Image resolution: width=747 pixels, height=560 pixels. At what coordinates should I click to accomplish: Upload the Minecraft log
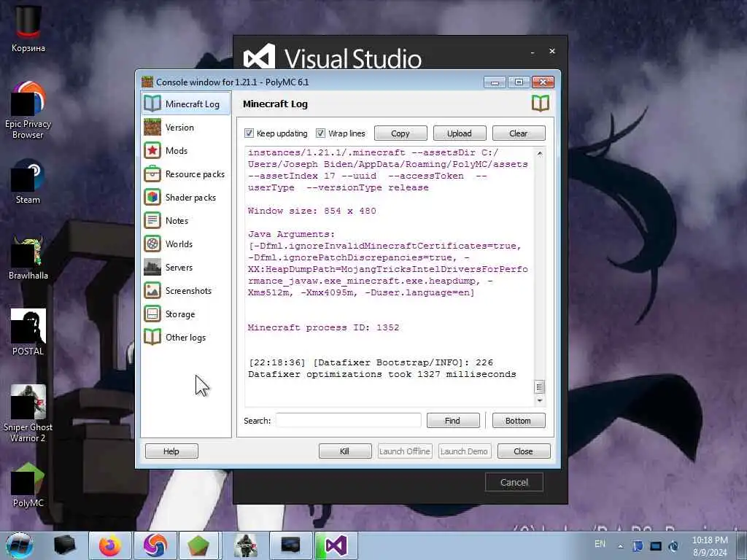pyautogui.click(x=460, y=133)
